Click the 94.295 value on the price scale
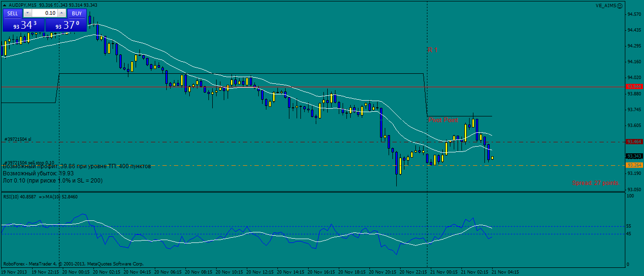Screen dimensions: 644x276 tap(634, 46)
